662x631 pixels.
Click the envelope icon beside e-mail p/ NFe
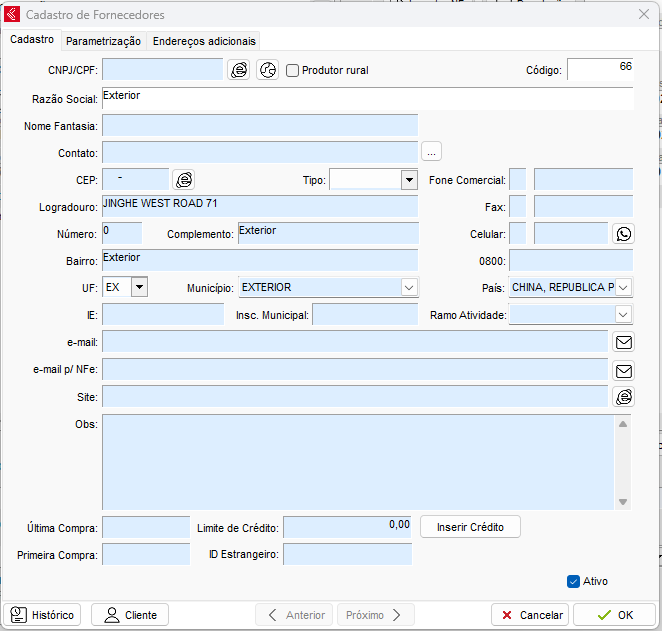tap(624, 370)
